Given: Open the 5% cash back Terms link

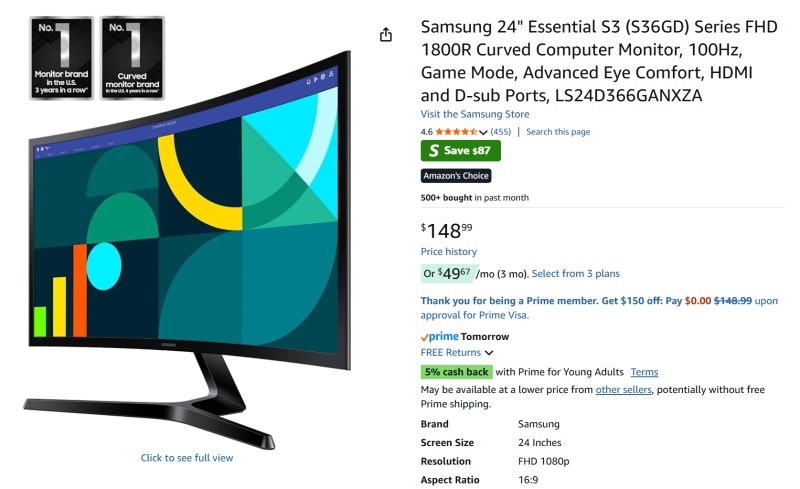Looking at the screenshot, I should [644, 372].
